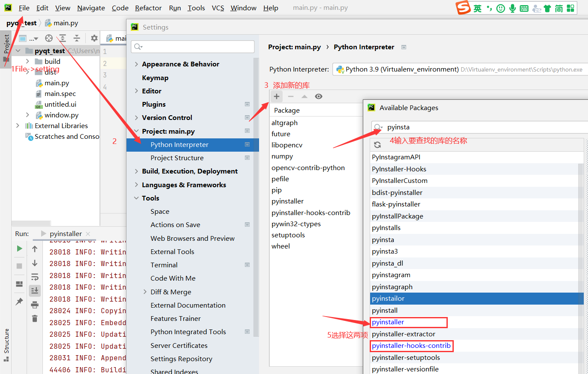
Task: Stop the running process
Action: (19, 265)
